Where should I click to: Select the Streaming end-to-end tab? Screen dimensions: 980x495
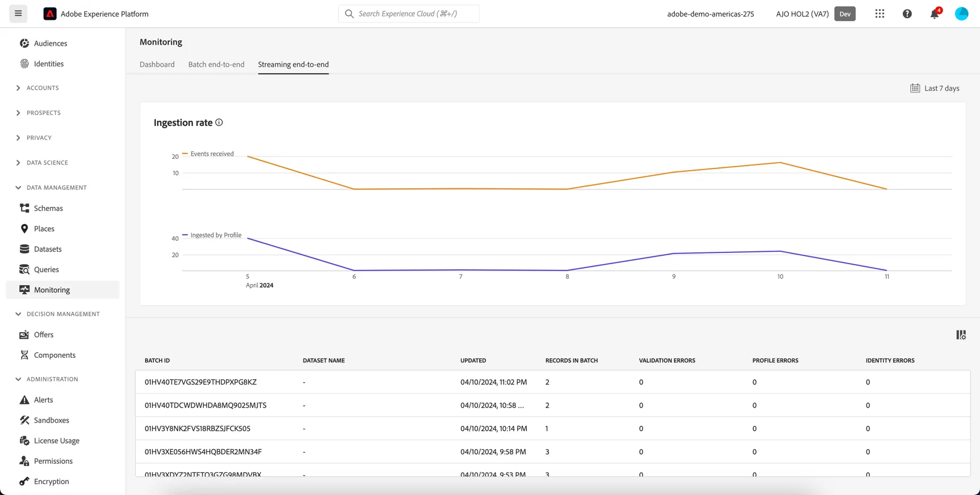(x=293, y=64)
